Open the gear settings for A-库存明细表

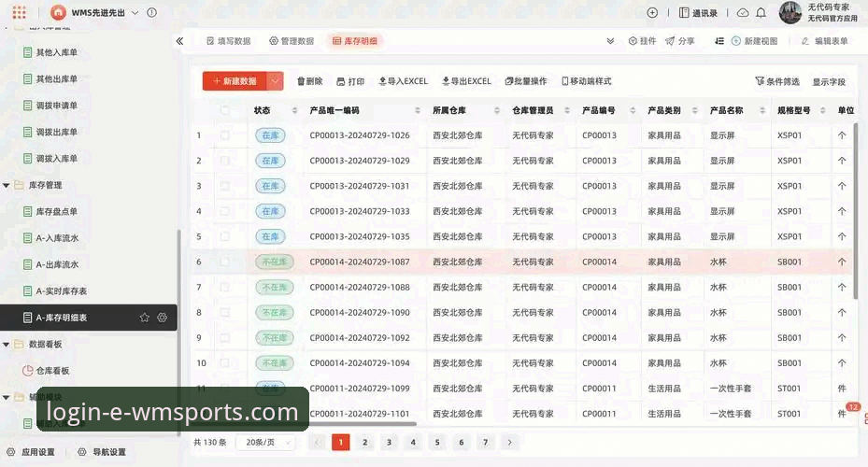tap(162, 318)
